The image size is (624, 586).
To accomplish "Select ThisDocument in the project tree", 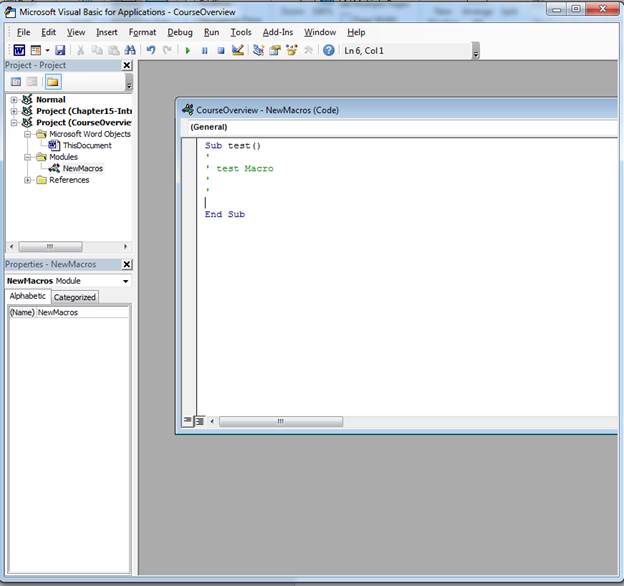I will 87,146.
